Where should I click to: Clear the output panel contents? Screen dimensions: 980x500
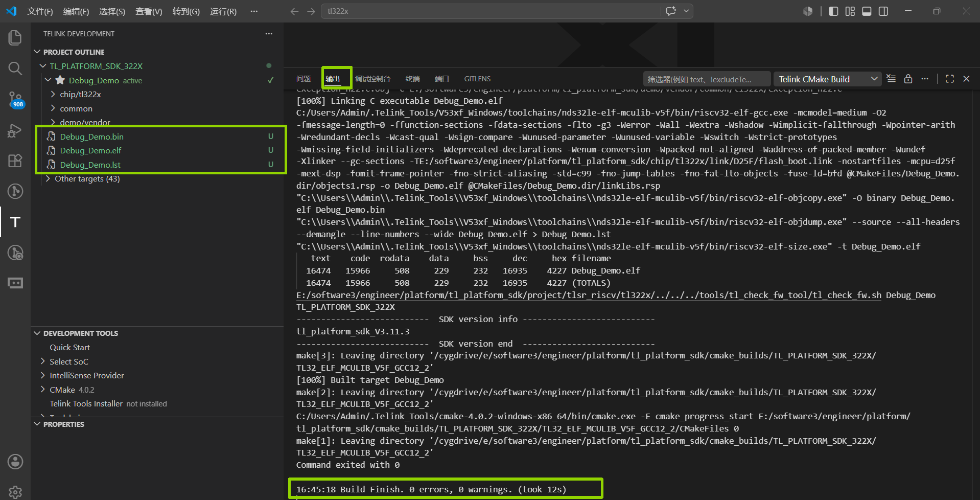pos(891,79)
